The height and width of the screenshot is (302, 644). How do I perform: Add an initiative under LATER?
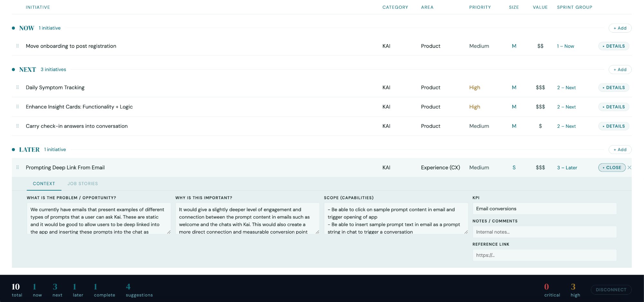(620, 149)
